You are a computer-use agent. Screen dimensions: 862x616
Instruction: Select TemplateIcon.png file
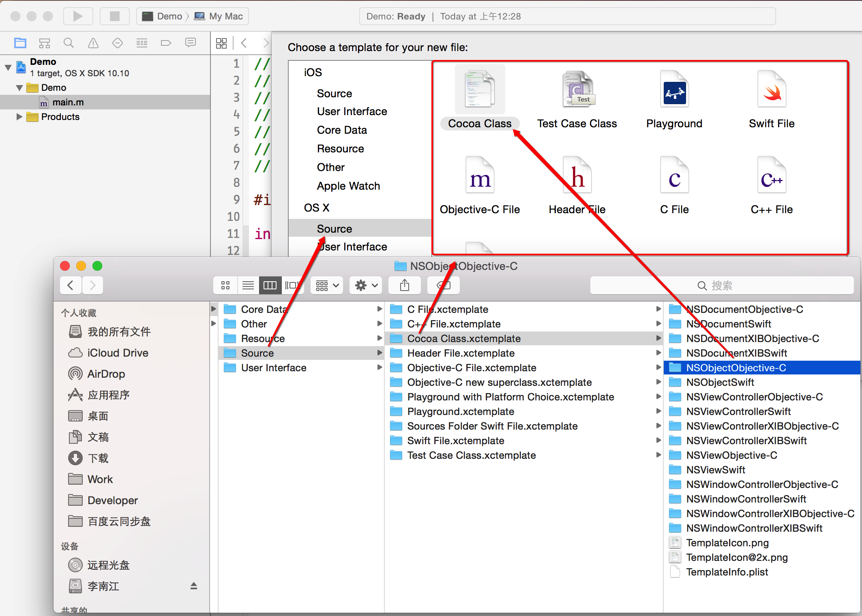click(x=762, y=543)
